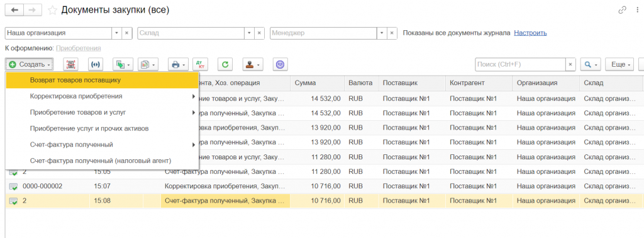Click the Создать button
The image size is (644, 238).
tap(30, 64)
